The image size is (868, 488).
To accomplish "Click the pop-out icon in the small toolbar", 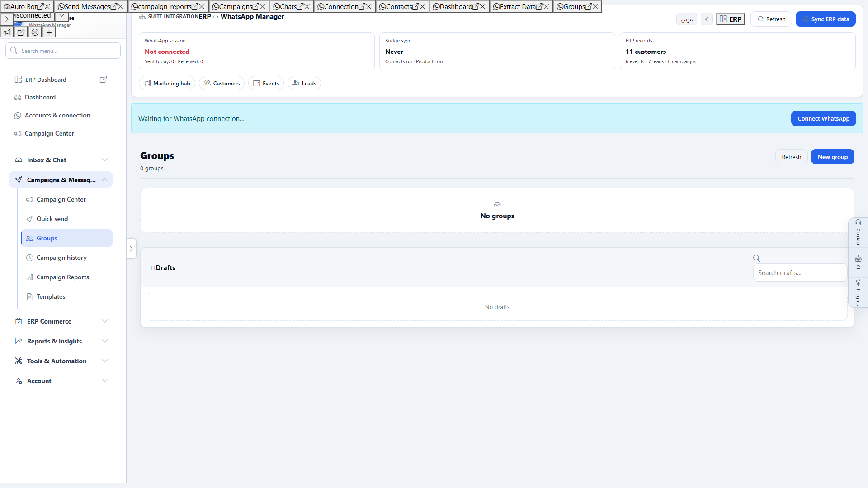I will [21, 32].
